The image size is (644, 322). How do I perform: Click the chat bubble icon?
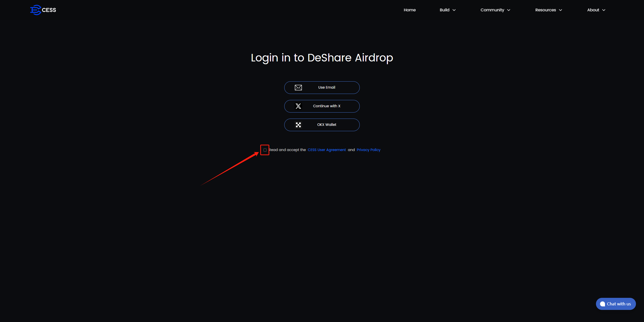[x=602, y=304]
